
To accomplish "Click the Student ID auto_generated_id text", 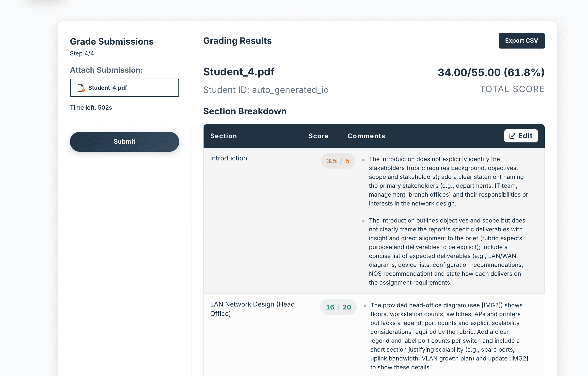I will pos(266,90).
